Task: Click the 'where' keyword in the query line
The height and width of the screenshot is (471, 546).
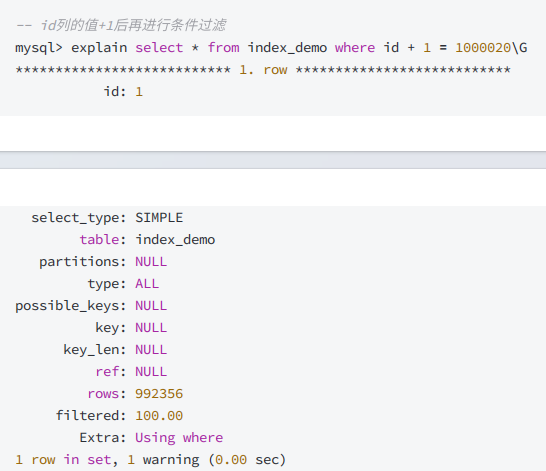Action: click(355, 48)
